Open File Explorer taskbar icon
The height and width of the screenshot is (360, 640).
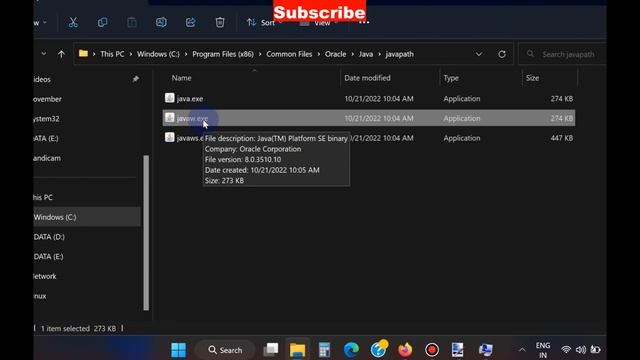(x=298, y=350)
